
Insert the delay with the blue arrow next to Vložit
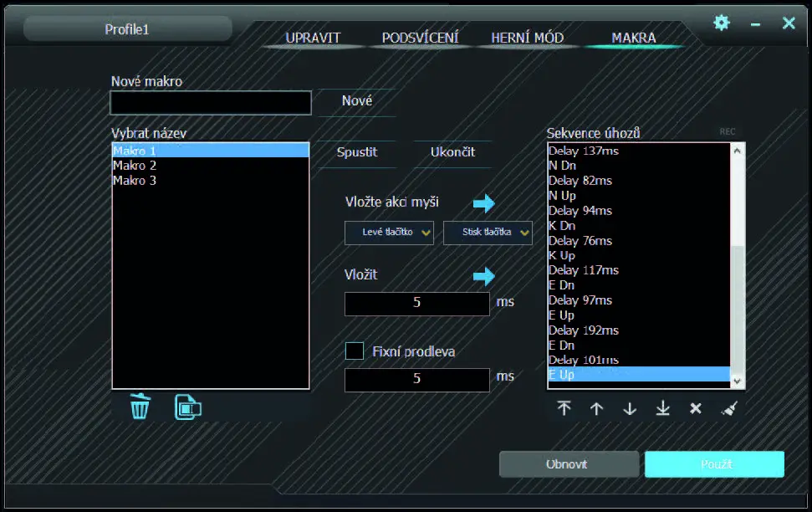click(x=484, y=276)
